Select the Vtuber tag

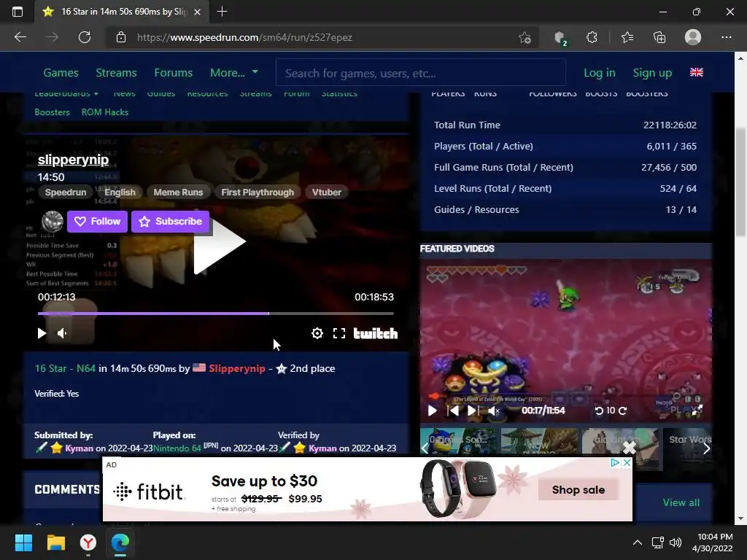coord(326,192)
